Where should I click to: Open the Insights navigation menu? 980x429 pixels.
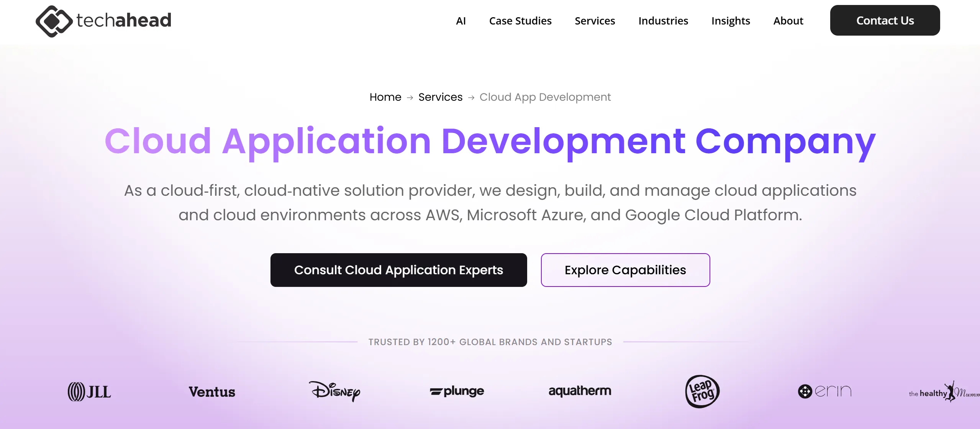tap(731, 21)
